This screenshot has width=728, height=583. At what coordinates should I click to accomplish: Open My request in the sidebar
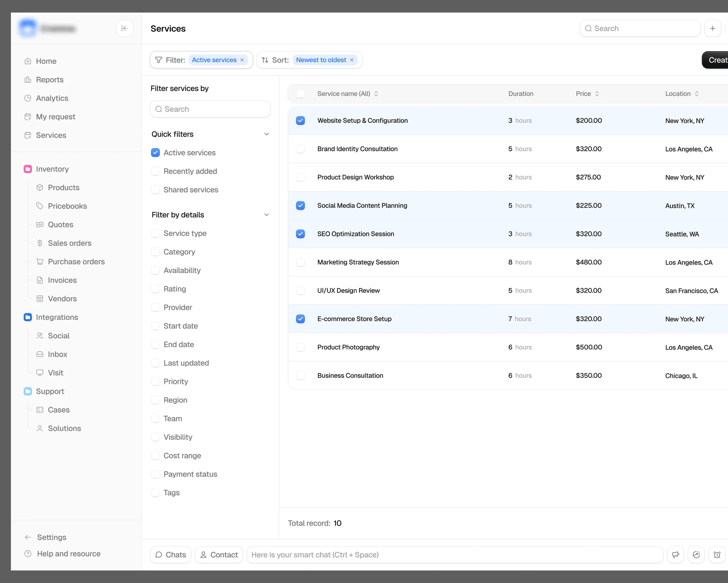click(50, 117)
